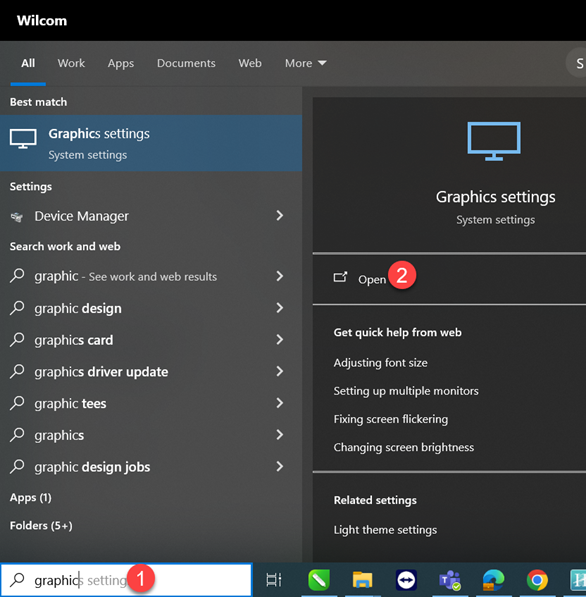Click the large Graphics settings monitor icon
The height and width of the screenshot is (597, 586).
tap(494, 141)
